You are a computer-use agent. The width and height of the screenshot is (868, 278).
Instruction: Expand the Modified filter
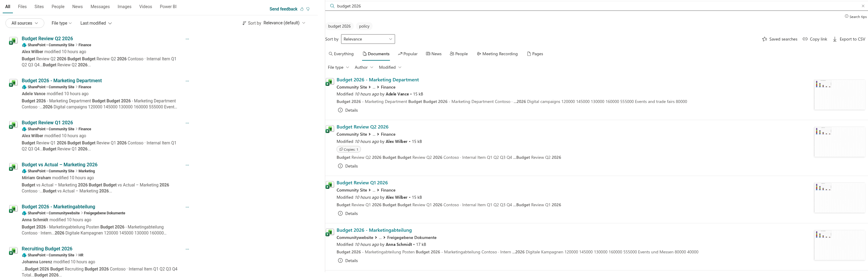390,68
